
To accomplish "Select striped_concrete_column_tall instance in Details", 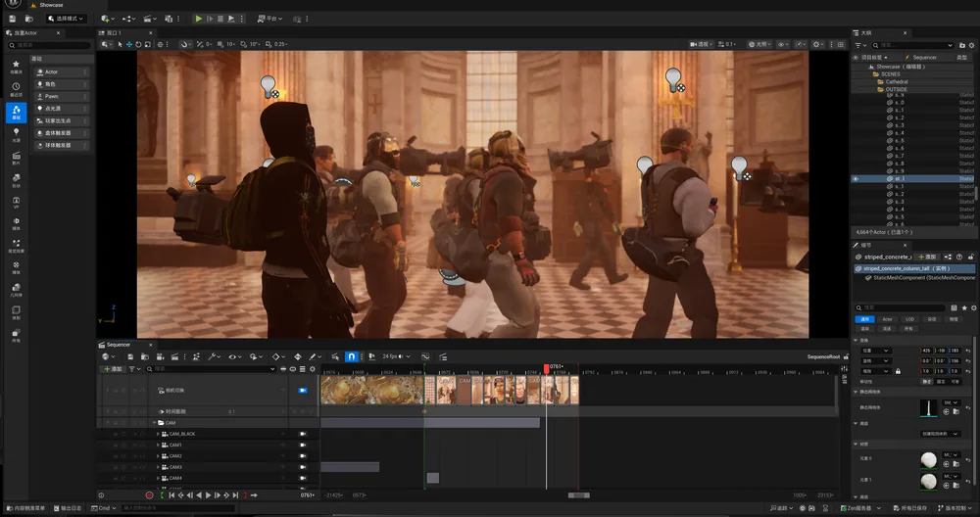I will [913, 268].
